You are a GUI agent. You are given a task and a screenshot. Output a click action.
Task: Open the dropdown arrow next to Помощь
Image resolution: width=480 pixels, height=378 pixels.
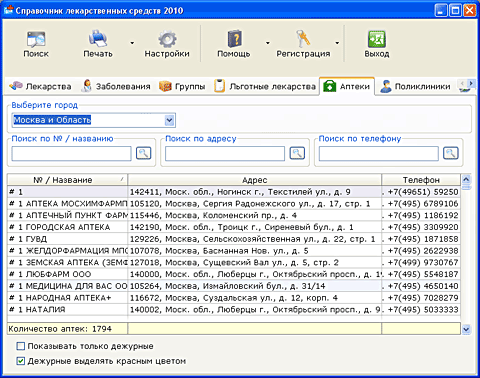(268, 43)
